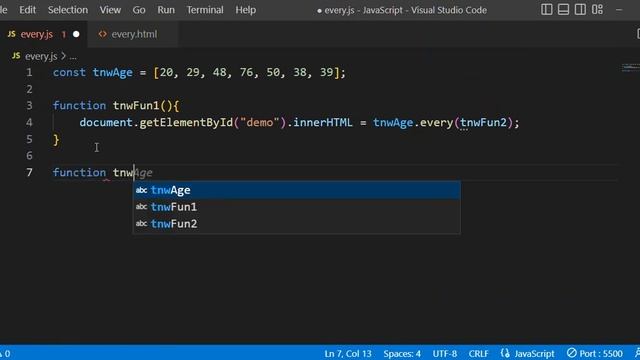Switch to the every.html tab
The width and height of the screenshot is (640, 360).
click(x=133, y=34)
